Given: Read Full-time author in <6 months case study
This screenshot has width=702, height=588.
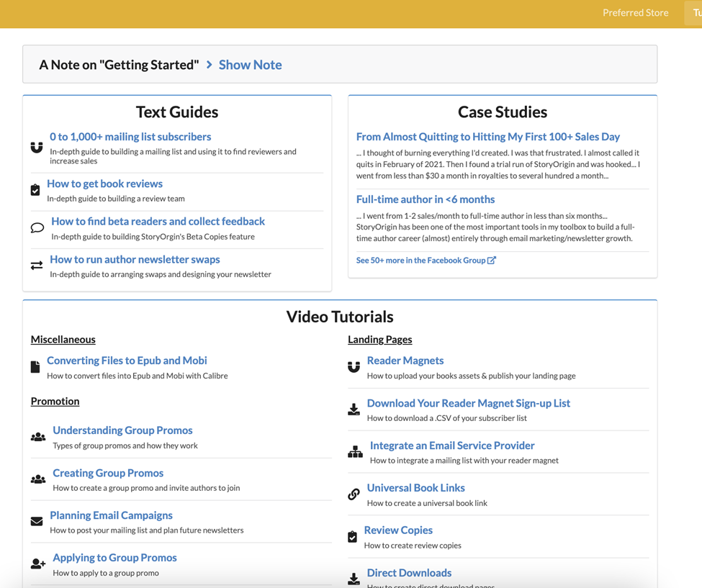Looking at the screenshot, I should click(x=426, y=199).
